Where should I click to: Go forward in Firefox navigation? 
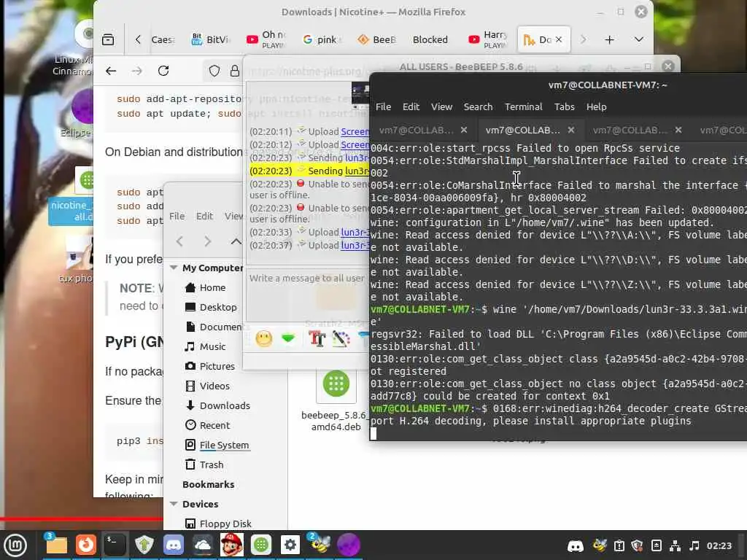tap(137, 71)
